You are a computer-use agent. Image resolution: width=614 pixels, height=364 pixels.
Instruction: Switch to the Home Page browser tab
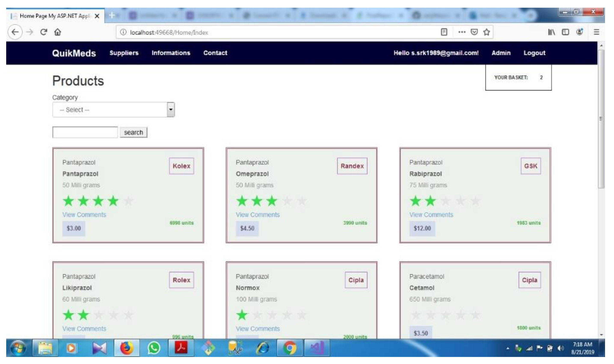point(53,16)
